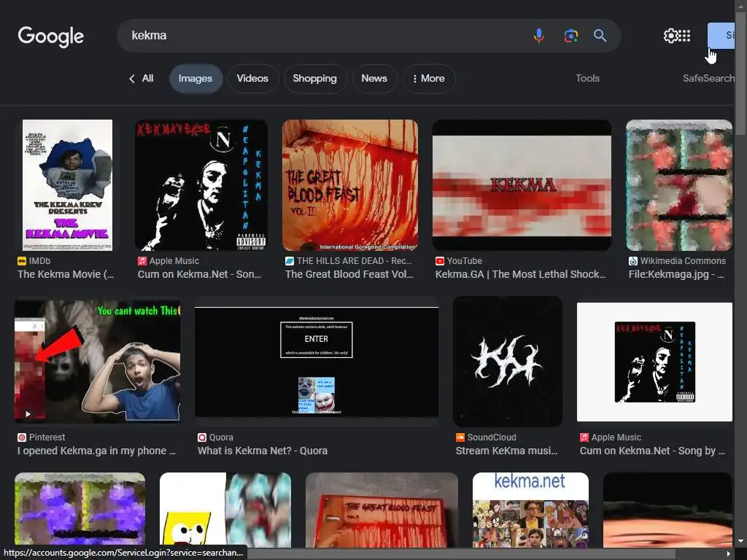Image resolution: width=747 pixels, height=560 pixels.
Task: Switch to the Videos tab
Action: [252, 79]
